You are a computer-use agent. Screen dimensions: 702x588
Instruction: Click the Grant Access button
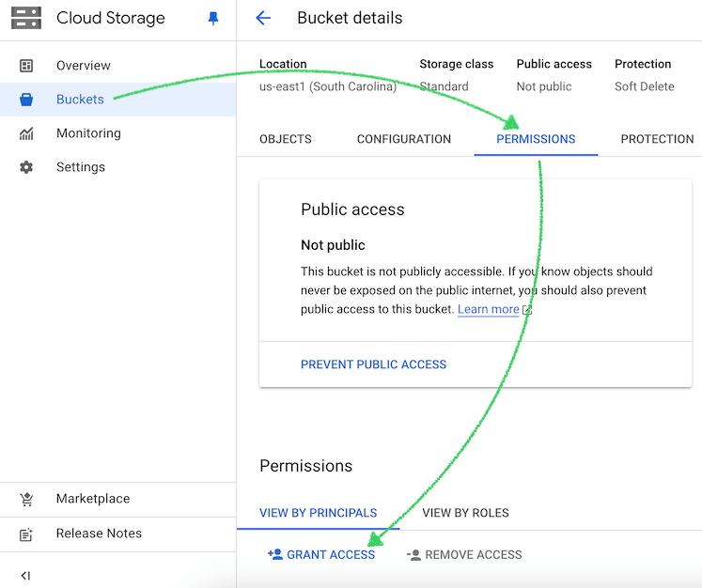click(321, 555)
